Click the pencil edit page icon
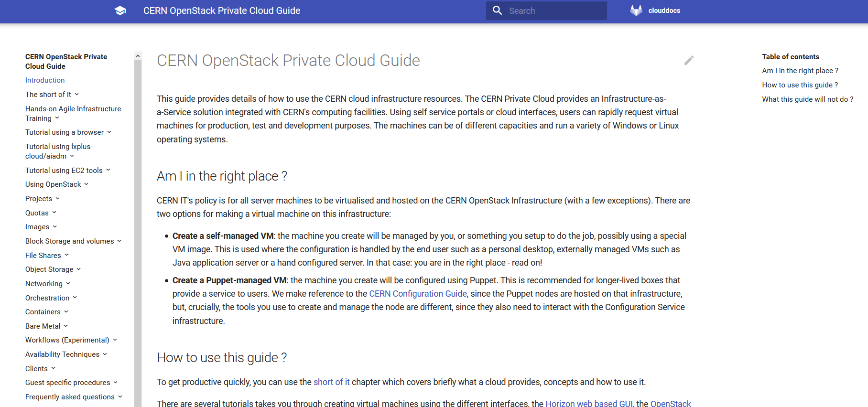This screenshot has width=868, height=407. pyautogui.click(x=689, y=60)
